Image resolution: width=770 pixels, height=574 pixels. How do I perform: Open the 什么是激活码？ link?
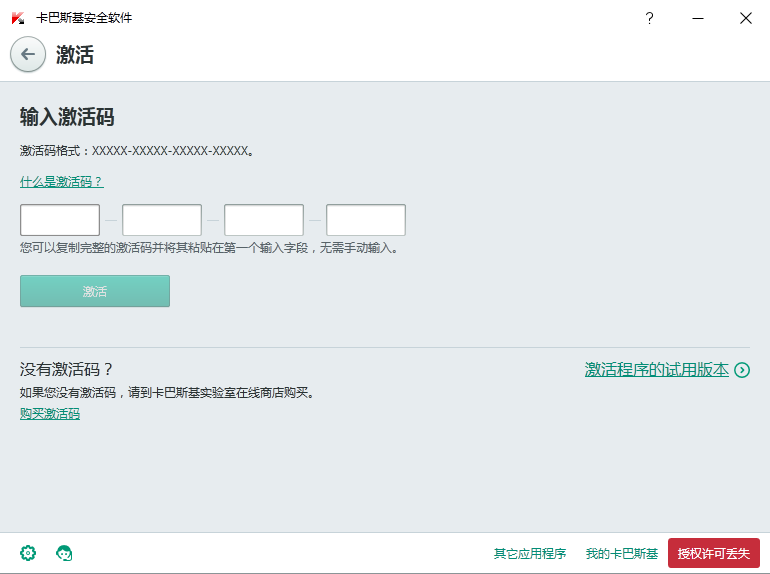pos(61,182)
